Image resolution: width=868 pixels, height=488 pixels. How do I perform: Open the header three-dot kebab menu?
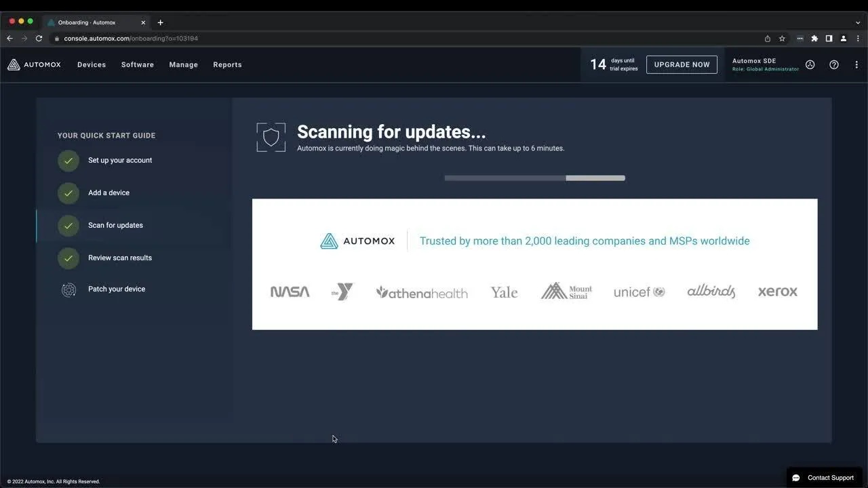tap(856, 64)
